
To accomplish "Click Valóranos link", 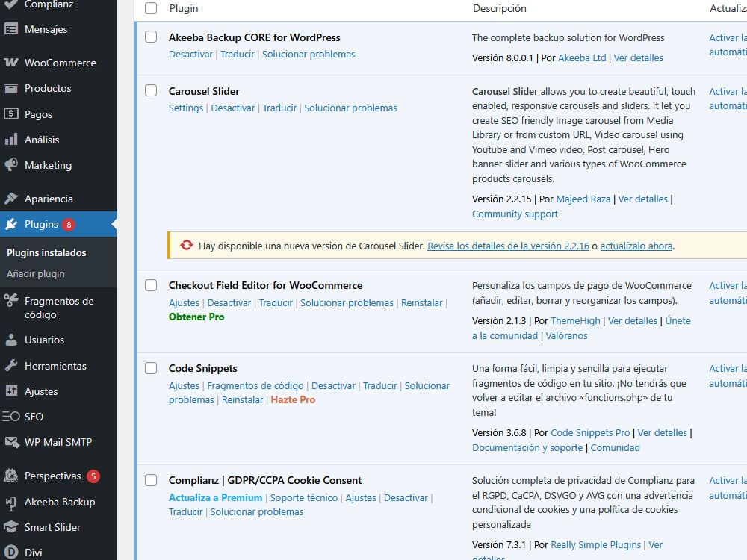I will click(x=566, y=336).
